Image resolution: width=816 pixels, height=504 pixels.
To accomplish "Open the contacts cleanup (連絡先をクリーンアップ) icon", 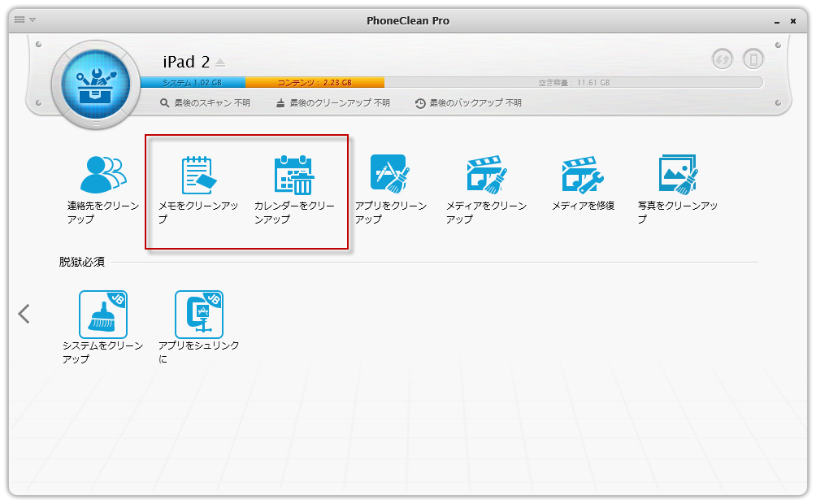I will [103, 175].
